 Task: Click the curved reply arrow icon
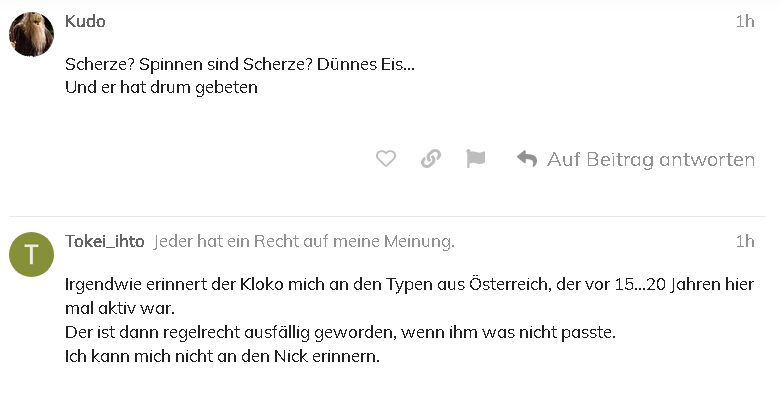527,159
